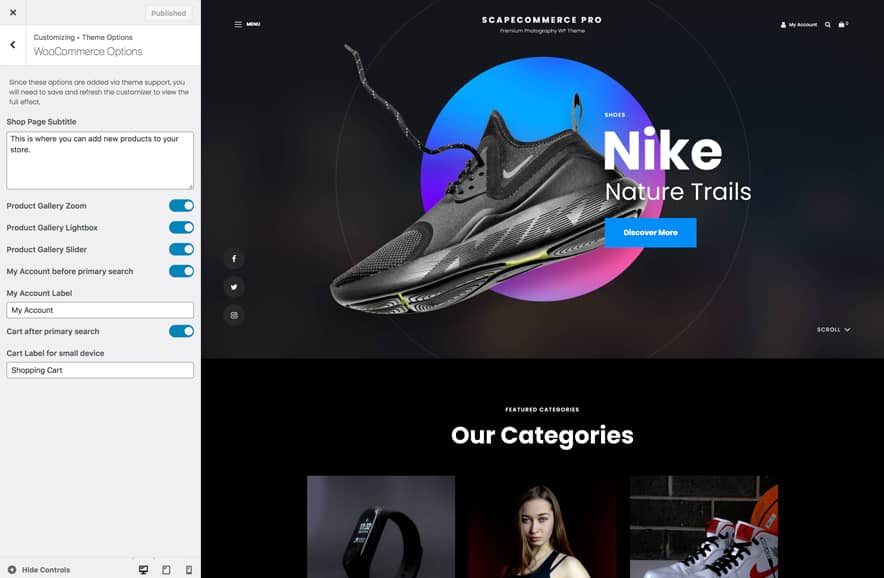This screenshot has height=578, width=884.
Task: Turn off Product Gallery Lightbox switch
Action: point(182,227)
